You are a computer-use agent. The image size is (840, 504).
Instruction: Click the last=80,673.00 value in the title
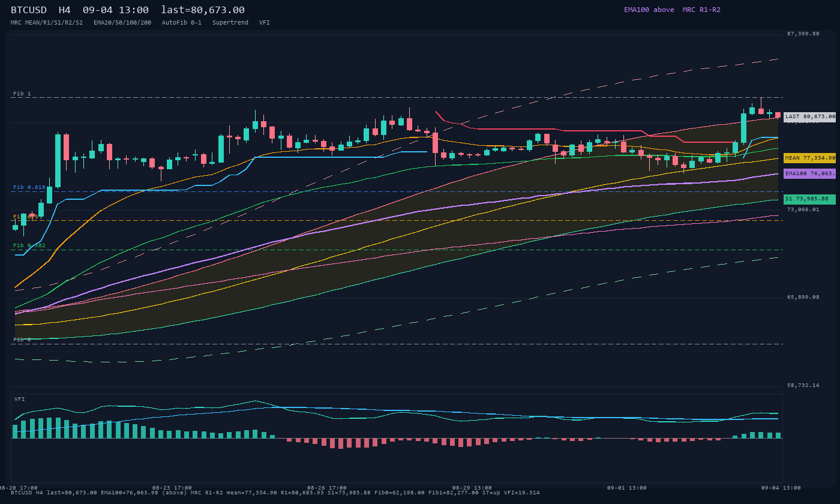point(203,10)
